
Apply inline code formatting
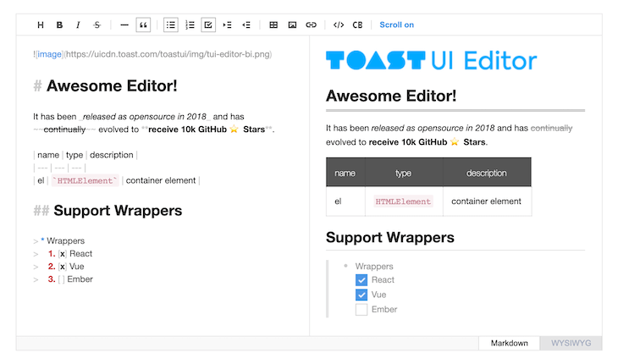click(338, 25)
